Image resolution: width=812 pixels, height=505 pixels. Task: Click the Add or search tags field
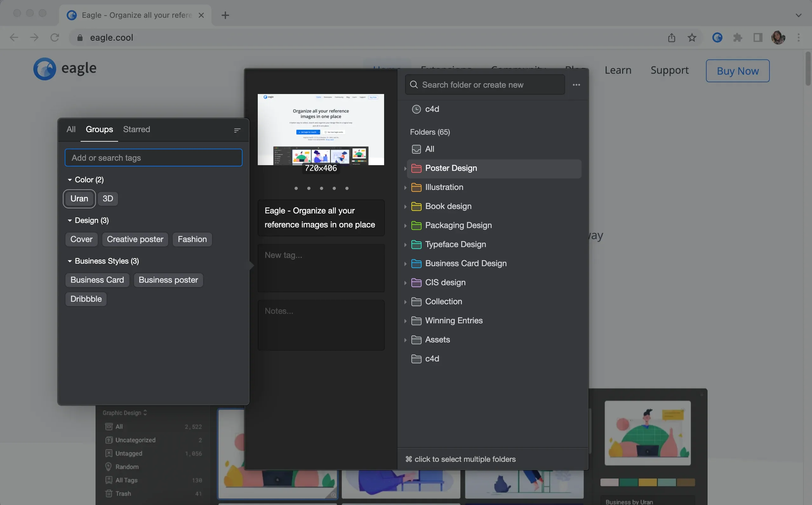(154, 158)
